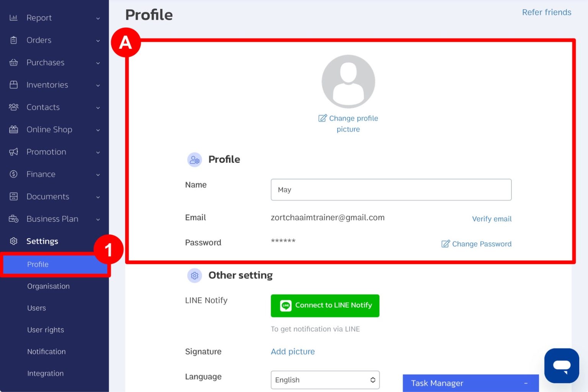The height and width of the screenshot is (392, 588).
Task: Open the Inventories box icon
Action: (x=13, y=85)
